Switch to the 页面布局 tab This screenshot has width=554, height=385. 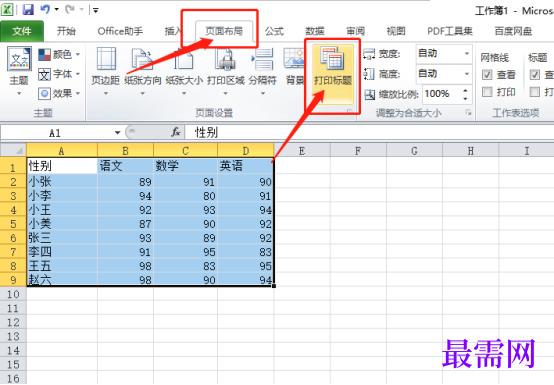(x=224, y=31)
